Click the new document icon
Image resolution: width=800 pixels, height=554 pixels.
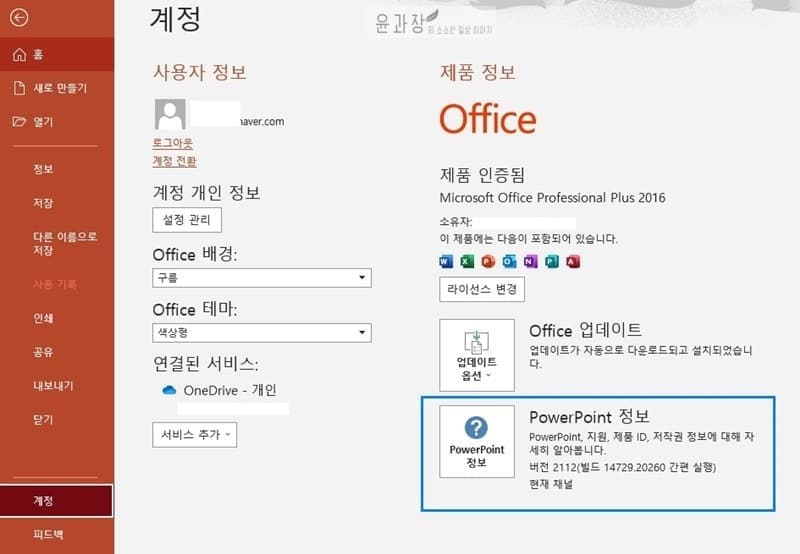19,88
